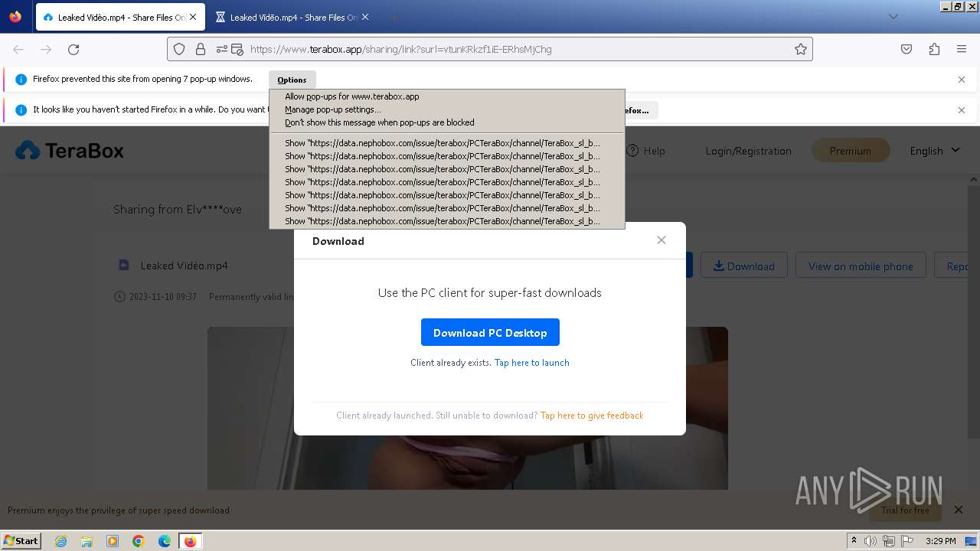Image resolution: width=980 pixels, height=551 pixels.
Task: Bookmark this page with the star icon
Action: [801, 49]
